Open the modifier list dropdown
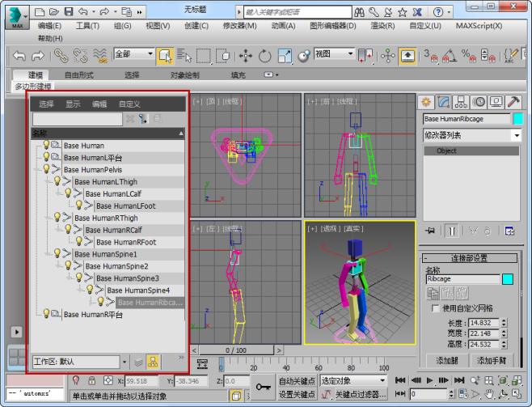Screen dimensions: 532x407 [x=472, y=135]
